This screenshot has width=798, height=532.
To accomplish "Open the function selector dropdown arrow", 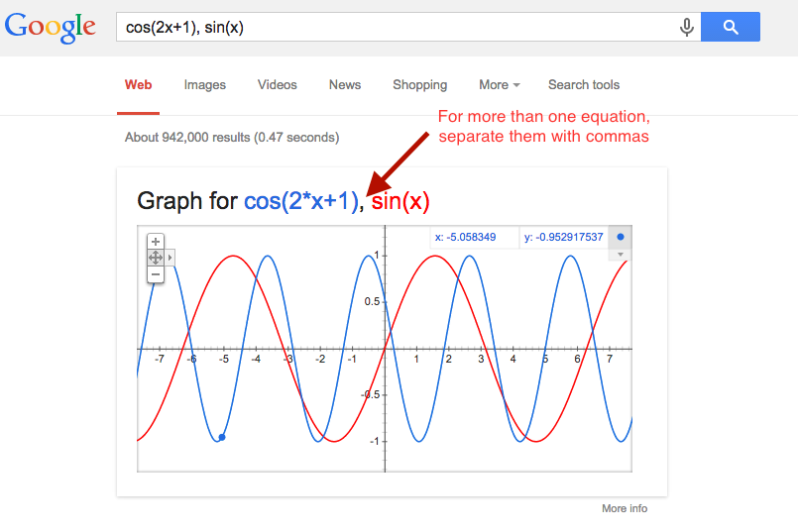I will click(x=621, y=255).
